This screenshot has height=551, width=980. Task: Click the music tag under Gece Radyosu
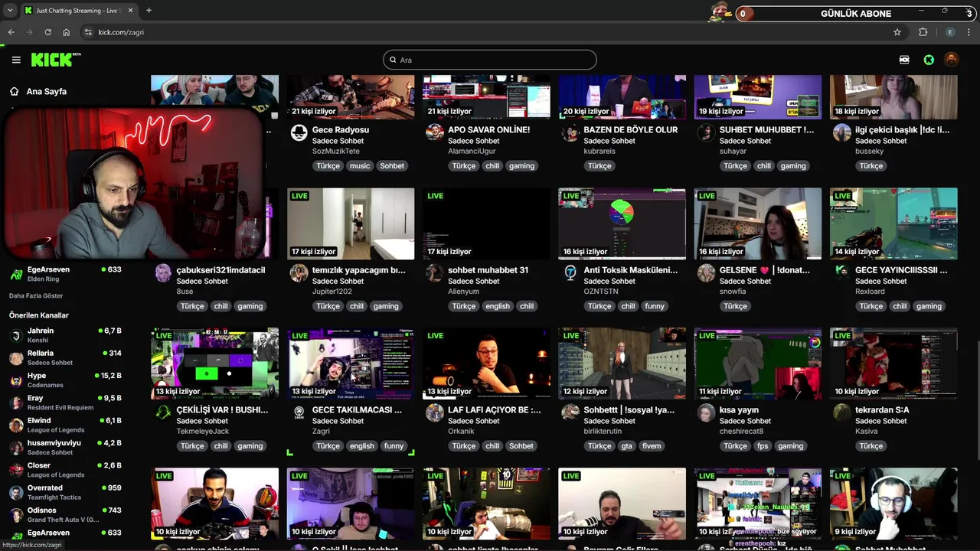360,166
